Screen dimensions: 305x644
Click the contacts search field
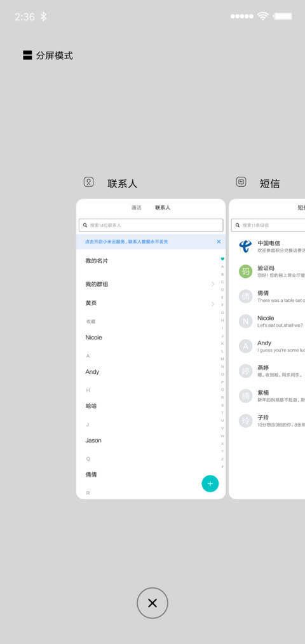(x=151, y=225)
